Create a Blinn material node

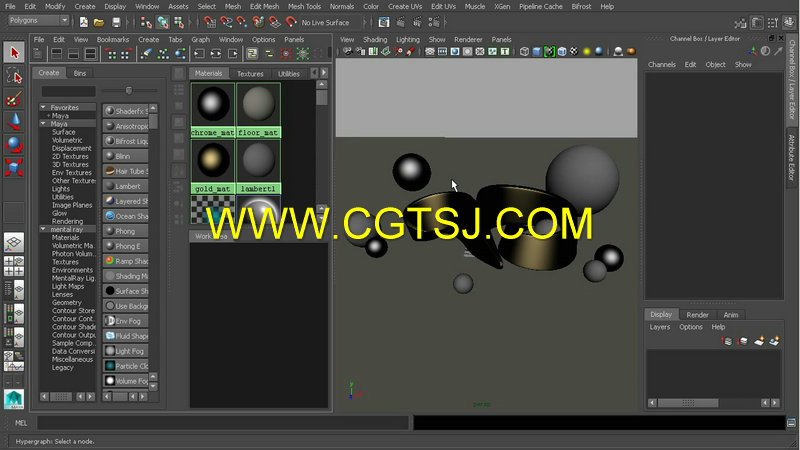point(126,156)
